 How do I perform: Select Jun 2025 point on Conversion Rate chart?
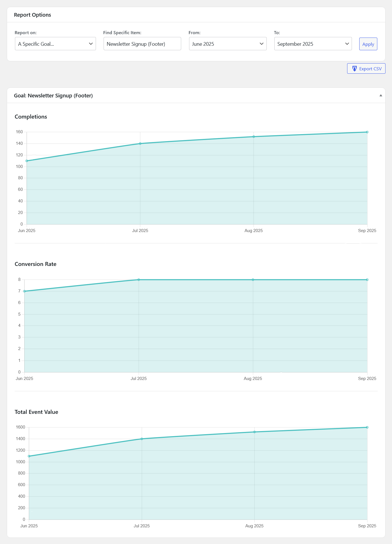tap(25, 291)
